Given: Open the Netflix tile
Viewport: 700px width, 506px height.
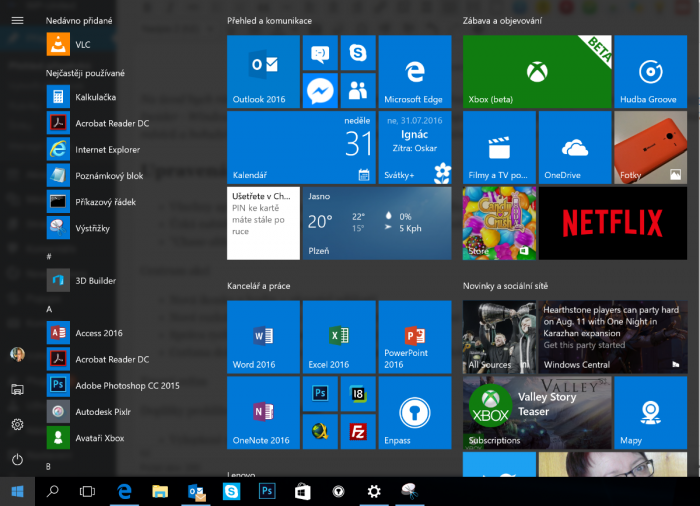Looking at the screenshot, I should [611, 222].
